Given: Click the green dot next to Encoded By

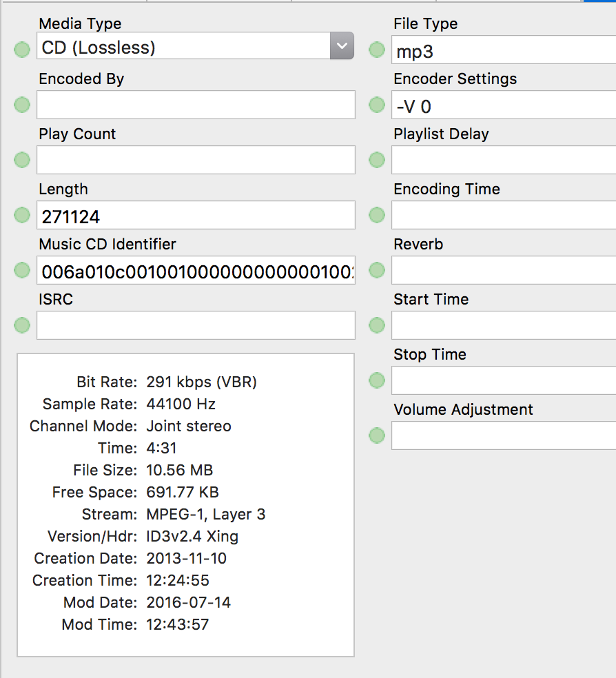Looking at the screenshot, I should 22,105.
